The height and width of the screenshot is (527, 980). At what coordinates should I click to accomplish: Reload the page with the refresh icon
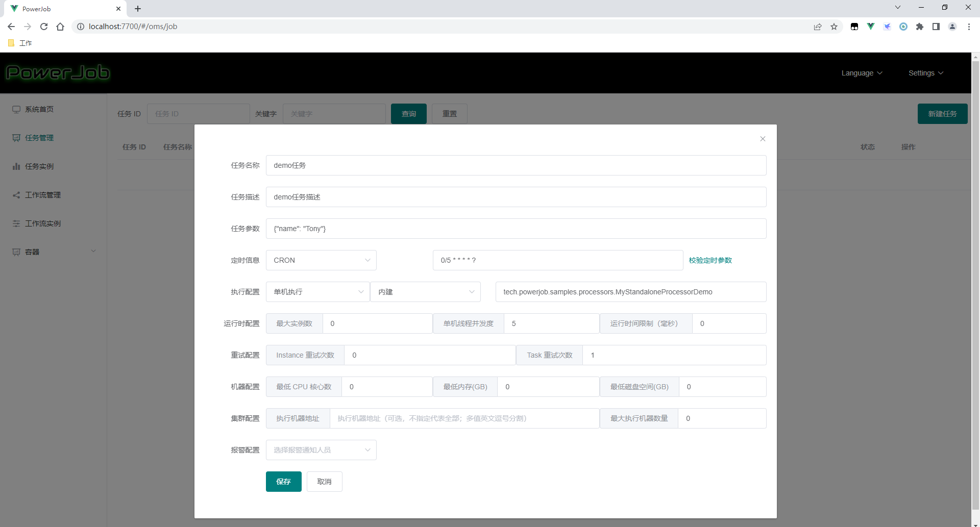tap(44, 27)
